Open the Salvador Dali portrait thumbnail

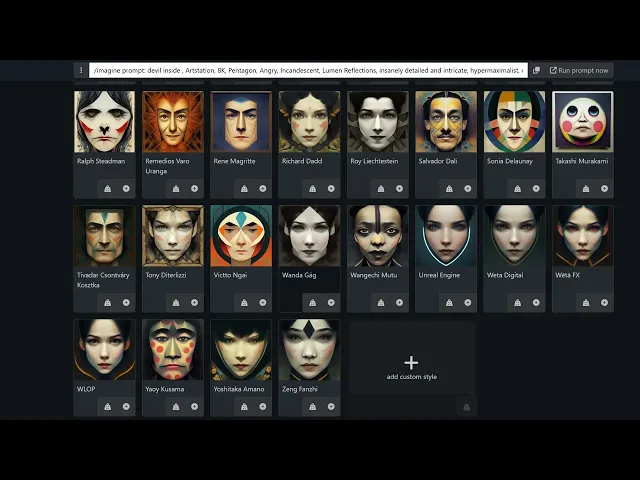click(446, 122)
